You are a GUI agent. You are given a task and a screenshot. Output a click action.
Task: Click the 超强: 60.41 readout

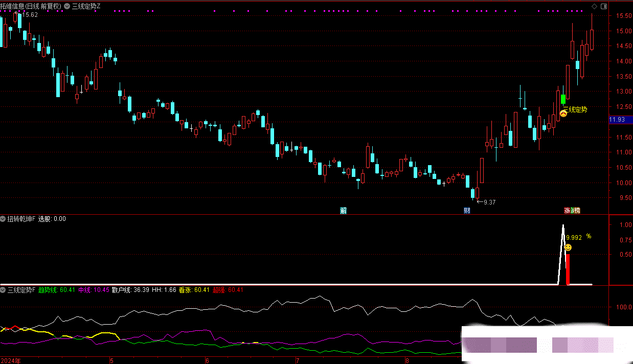(228, 290)
